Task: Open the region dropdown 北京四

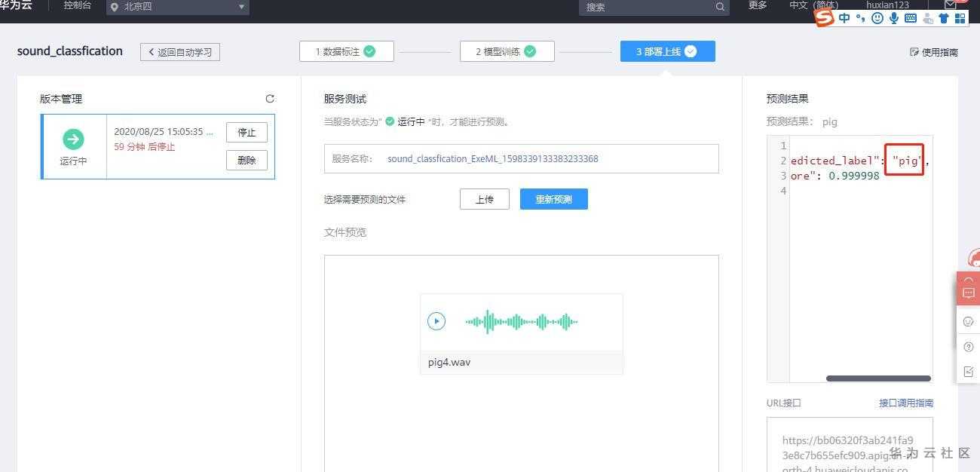Action: pyautogui.click(x=177, y=7)
